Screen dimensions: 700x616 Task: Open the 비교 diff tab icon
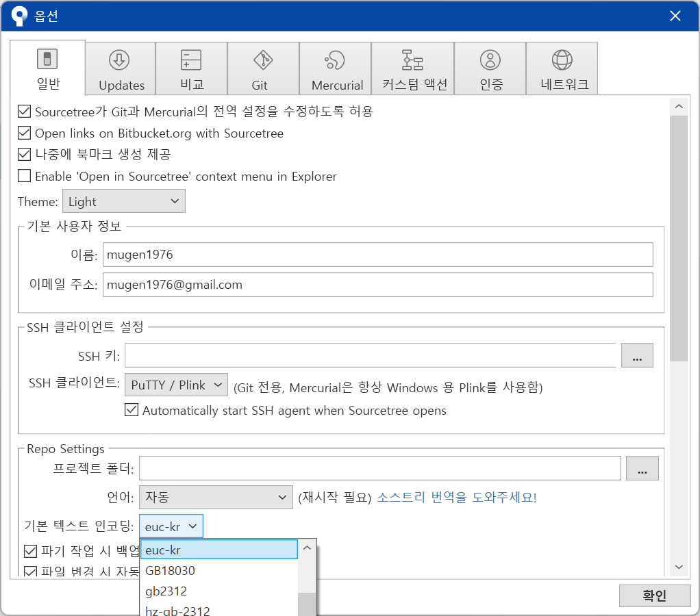(x=191, y=60)
